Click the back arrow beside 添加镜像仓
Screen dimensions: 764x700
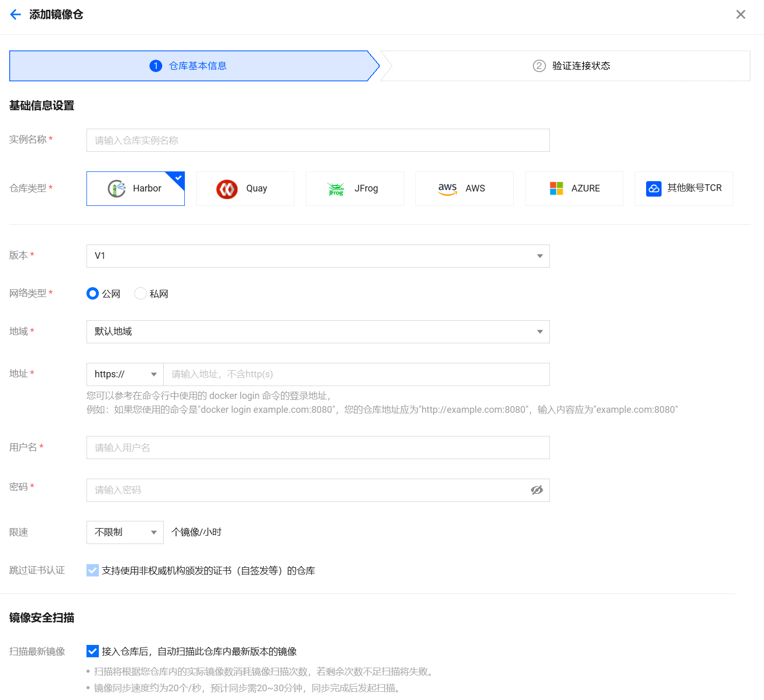pyautogui.click(x=15, y=14)
